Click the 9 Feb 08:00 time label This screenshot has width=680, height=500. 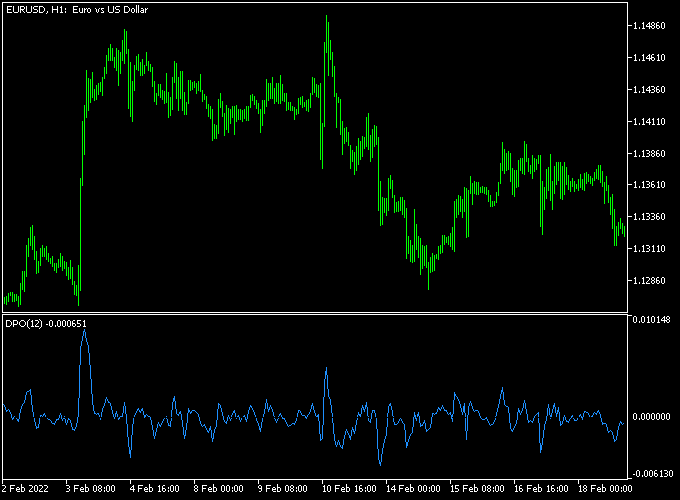(x=282, y=489)
